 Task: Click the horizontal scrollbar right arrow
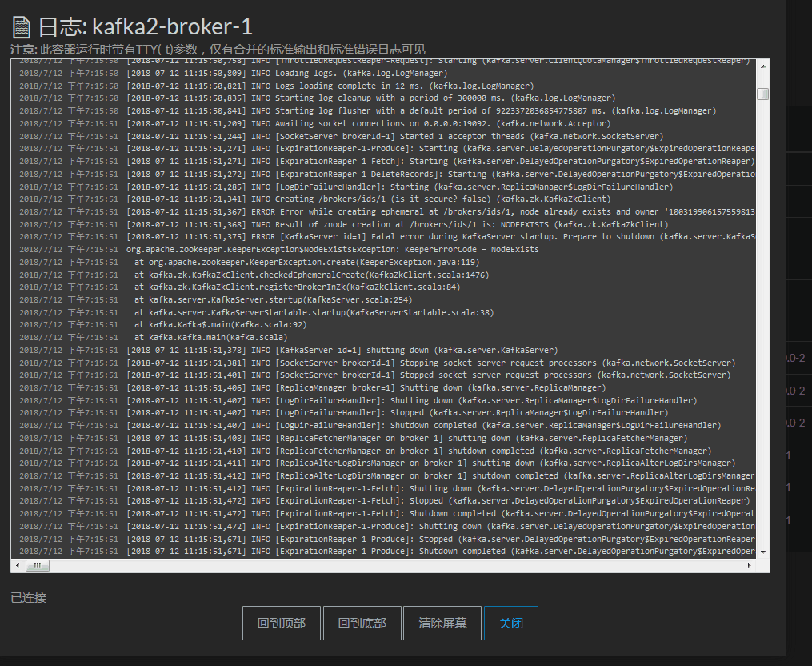pos(750,565)
